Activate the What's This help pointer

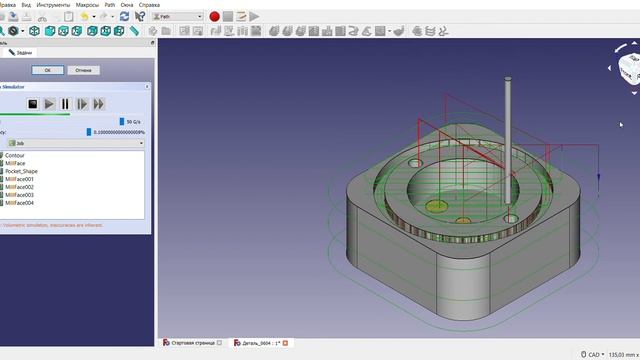coord(140,17)
